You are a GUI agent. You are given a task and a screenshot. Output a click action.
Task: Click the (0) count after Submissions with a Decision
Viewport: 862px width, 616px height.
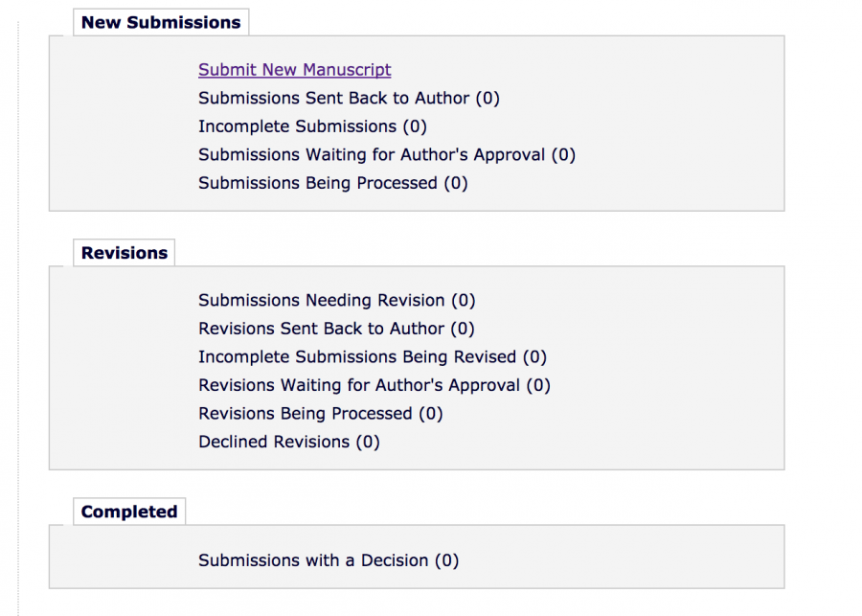click(x=447, y=560)
